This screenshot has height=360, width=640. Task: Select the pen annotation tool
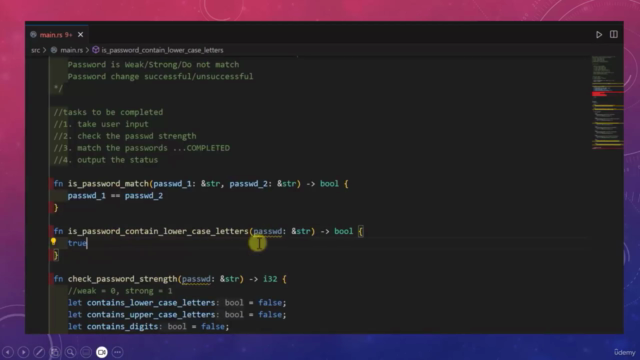click(39, 352)
